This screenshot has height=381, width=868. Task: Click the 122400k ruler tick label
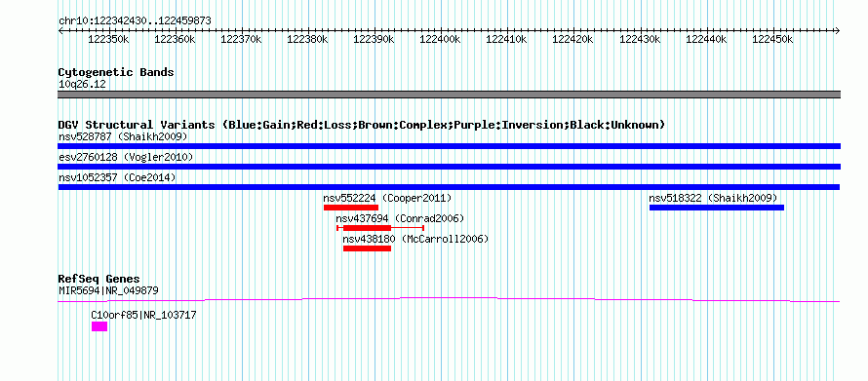(441, 39)
